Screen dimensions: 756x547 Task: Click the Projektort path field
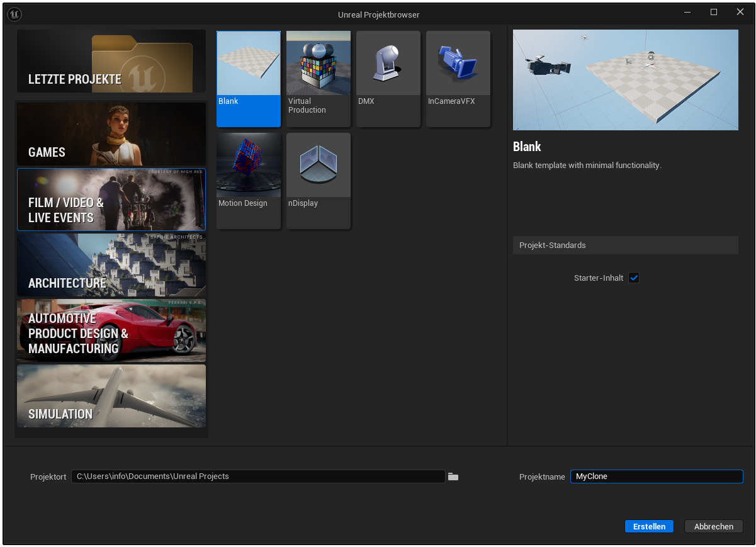258,477
